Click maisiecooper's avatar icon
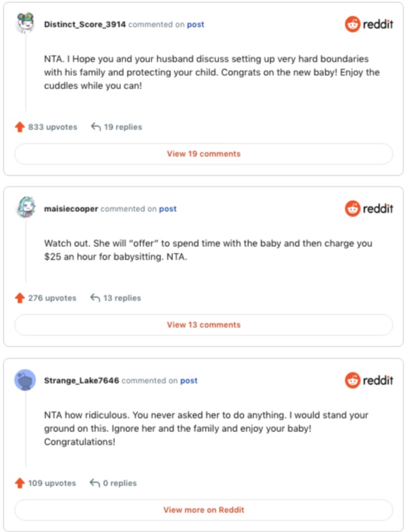408x532 pixels. pos(25,209)
